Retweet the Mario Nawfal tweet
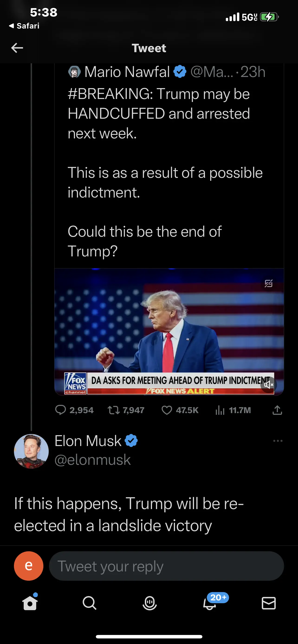Viewport: 298px width, 644px height. tap(113, 410)
